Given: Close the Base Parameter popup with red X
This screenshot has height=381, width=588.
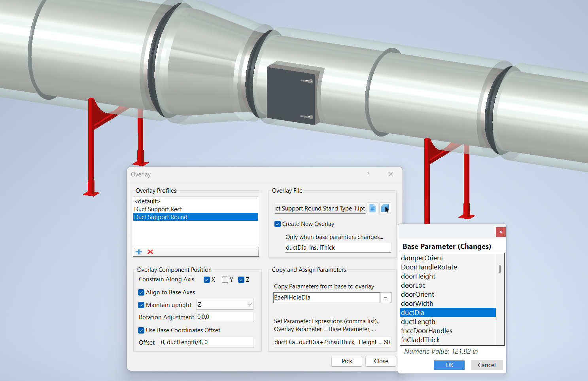Looking at the screenshot, I should pos(501,232).
